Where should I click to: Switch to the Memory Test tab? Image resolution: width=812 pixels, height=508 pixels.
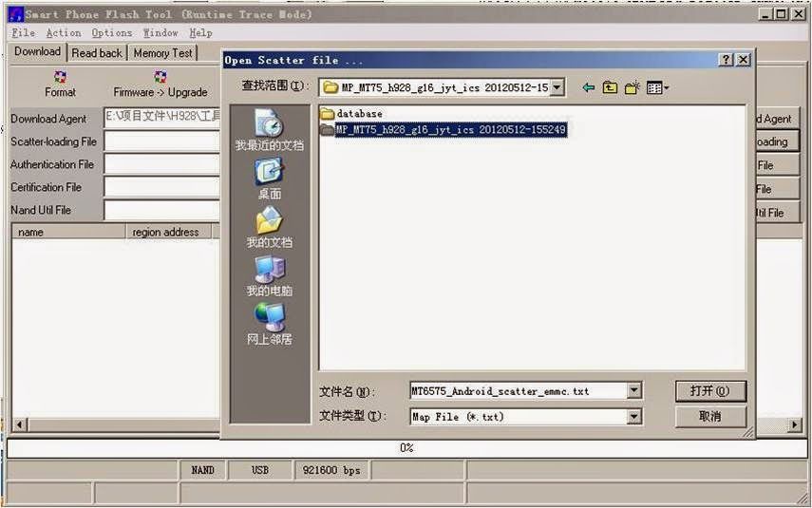[x=162, y=53]
